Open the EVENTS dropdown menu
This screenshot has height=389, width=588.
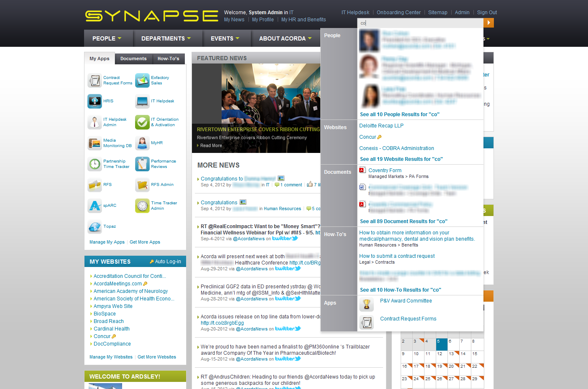(x=225, y=38)
